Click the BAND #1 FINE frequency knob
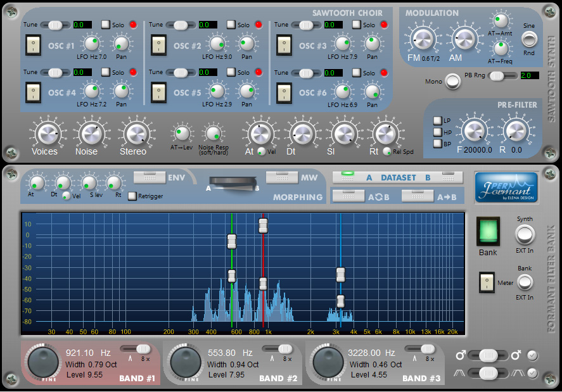Image resolution: width=562 pixels, height=392 pixels. 43,362
